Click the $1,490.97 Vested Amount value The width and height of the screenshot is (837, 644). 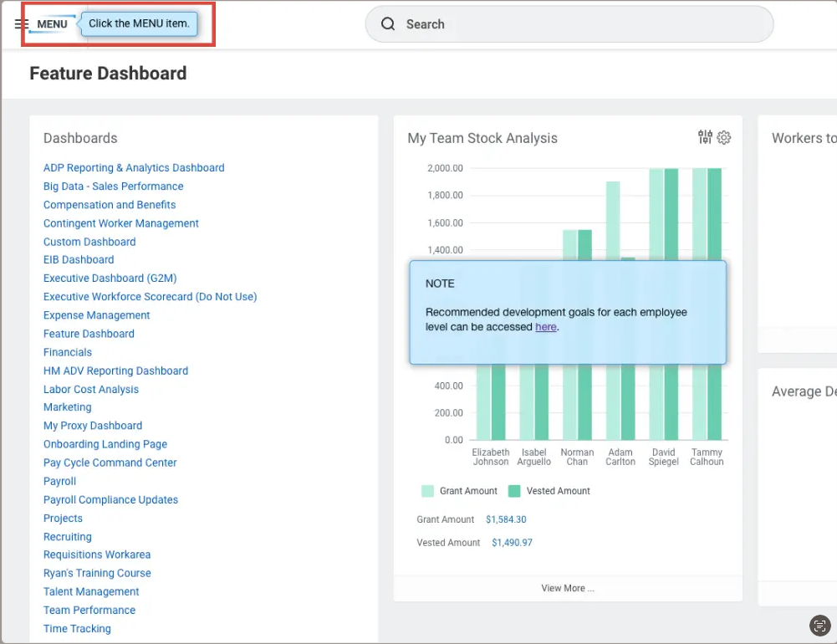[512, 543]
